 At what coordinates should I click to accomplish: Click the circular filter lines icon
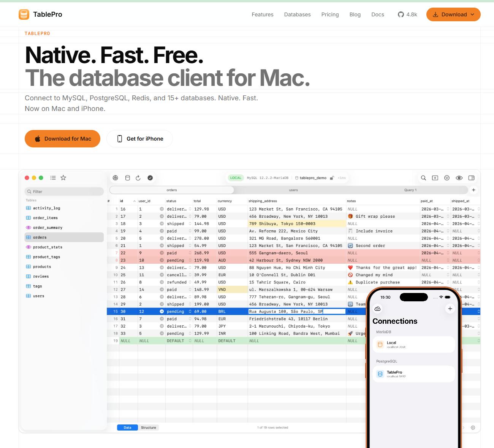pyautogui.click(x=447, y=178)
